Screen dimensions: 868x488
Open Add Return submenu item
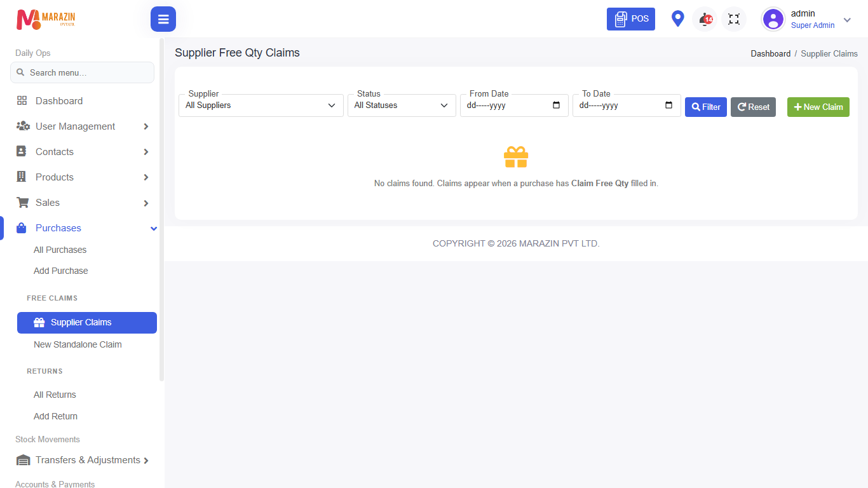(55, 416)
